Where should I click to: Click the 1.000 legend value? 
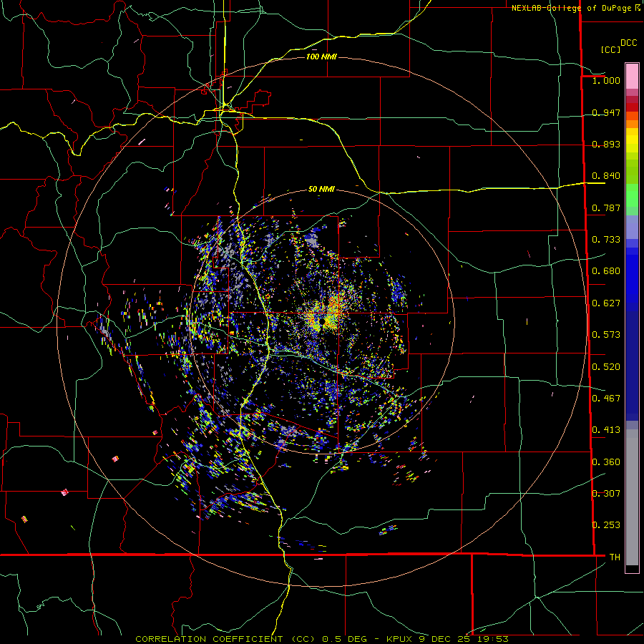pyautogui.click(x=606, y=80)
